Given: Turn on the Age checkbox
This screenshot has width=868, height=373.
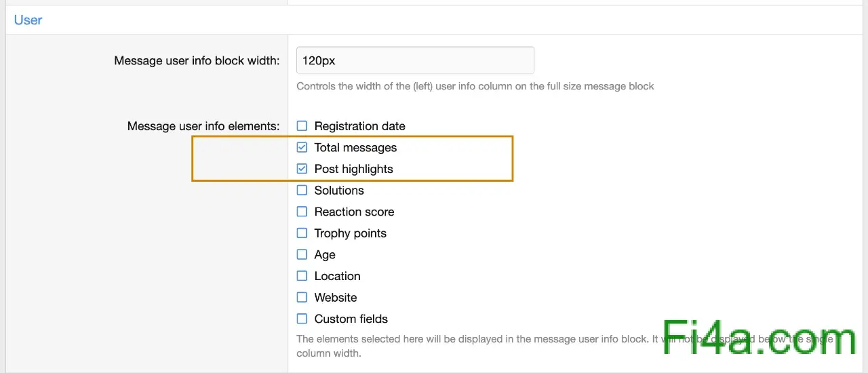Looking at the screenshot, I should [302, 255].
